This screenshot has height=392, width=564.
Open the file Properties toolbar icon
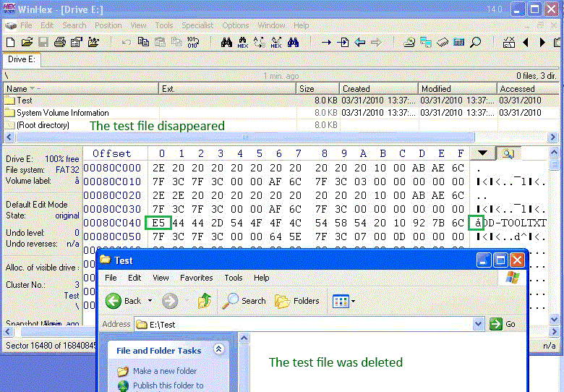[76, 43]
